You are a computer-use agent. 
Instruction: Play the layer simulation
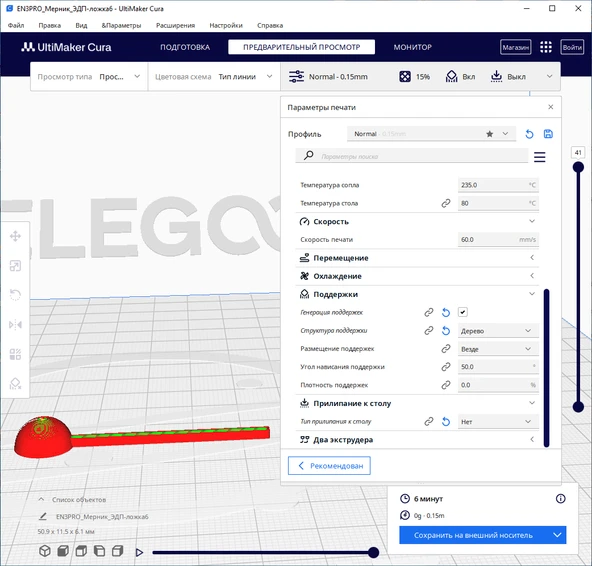tap(139, 552)
